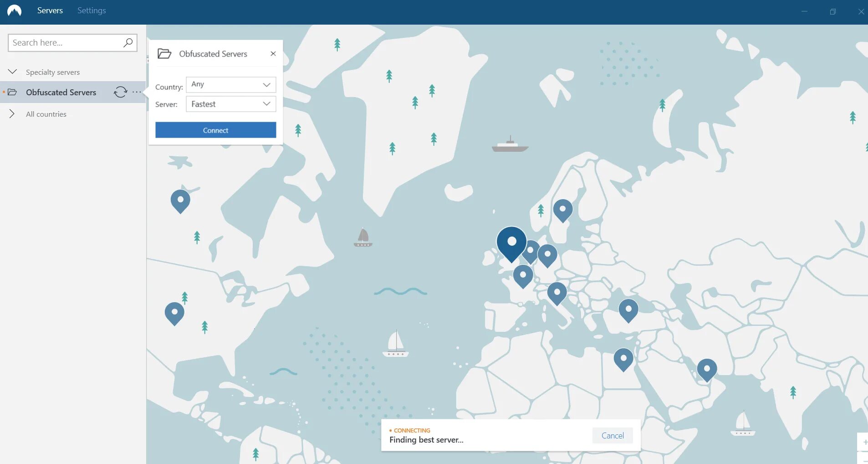Click the 'Server:' label in the popup
This screenshot has height=464, width=868.
click(x=166, y=104)
